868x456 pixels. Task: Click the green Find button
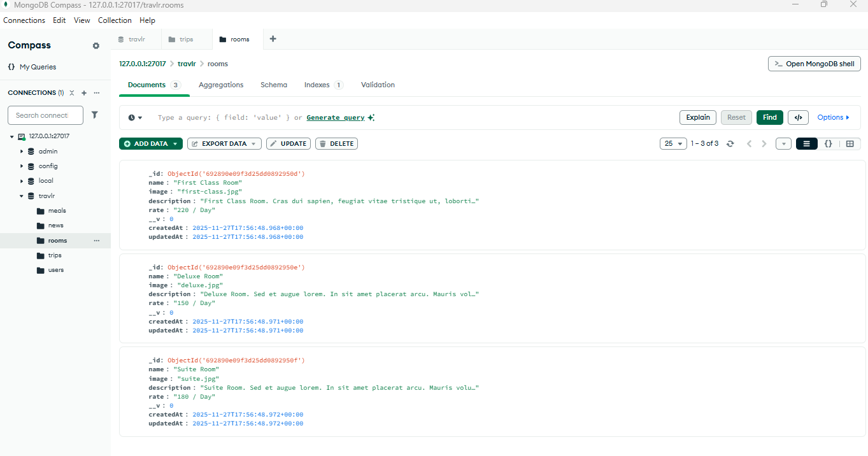[769, 117]
